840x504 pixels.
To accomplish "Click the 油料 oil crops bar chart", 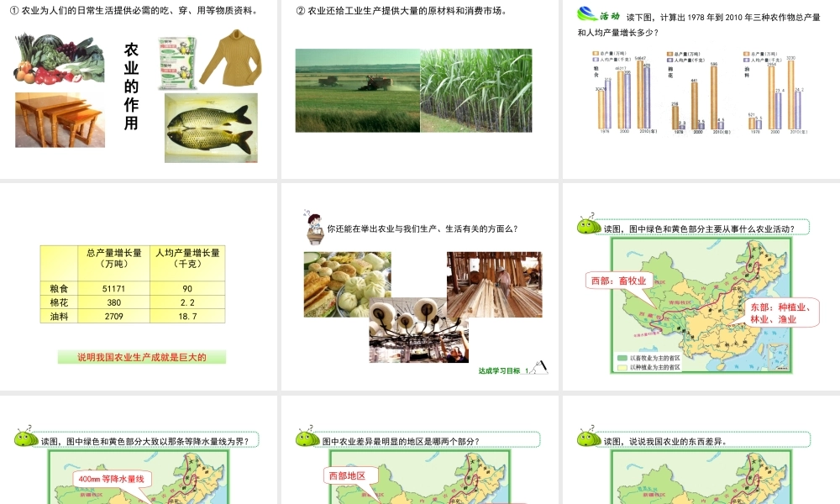I will pos(775,92).
